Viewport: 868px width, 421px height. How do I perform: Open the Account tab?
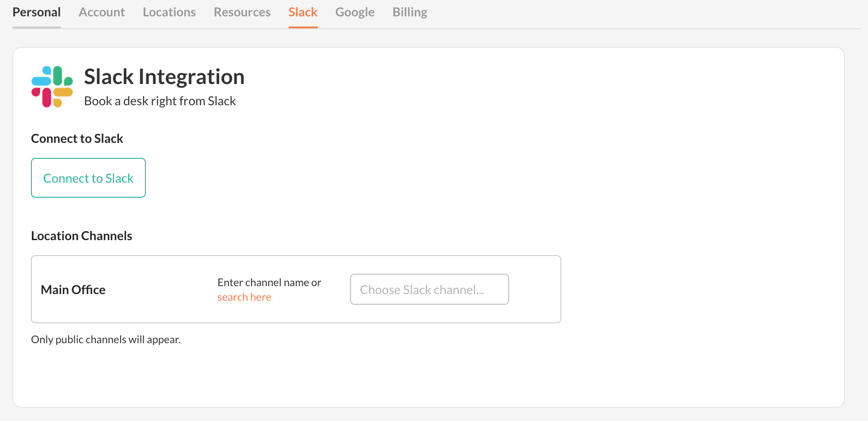tap(102, 12)
